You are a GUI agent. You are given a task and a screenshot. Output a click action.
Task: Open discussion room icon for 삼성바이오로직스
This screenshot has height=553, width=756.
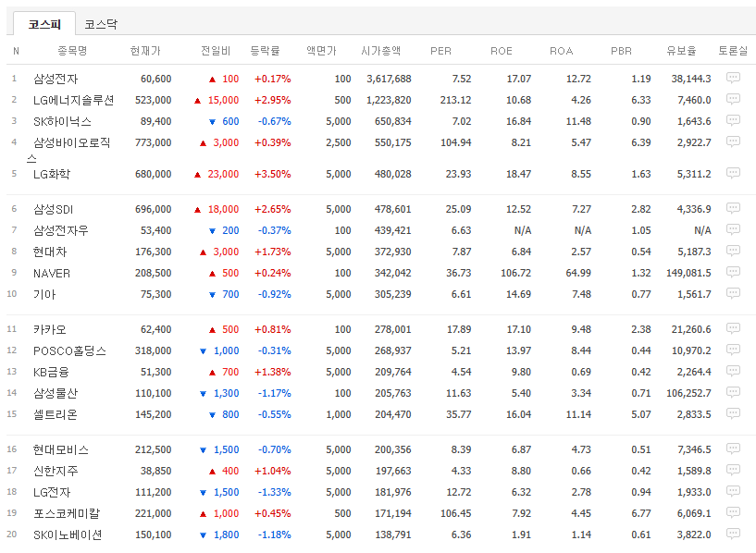(733, 141)
